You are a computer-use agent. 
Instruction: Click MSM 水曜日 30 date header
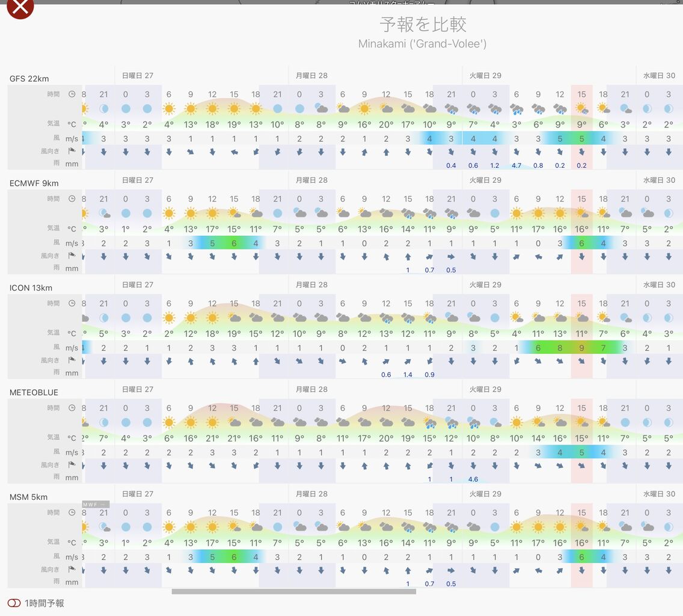[659, 494]
